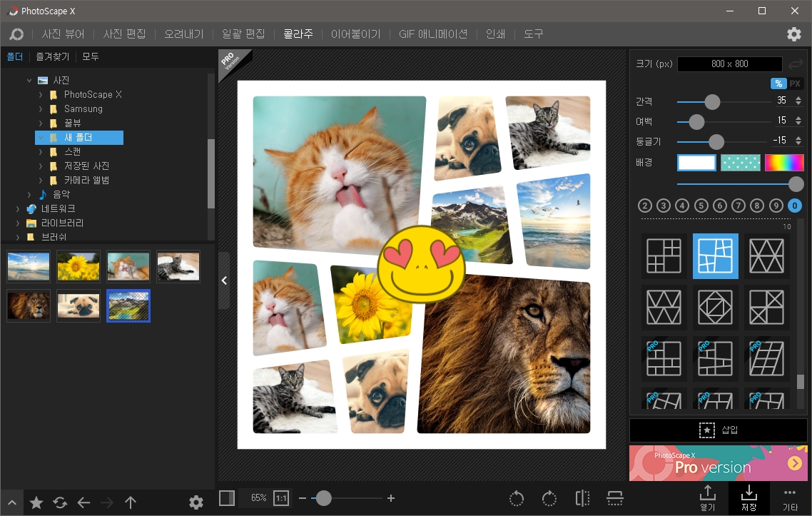The height and width of the screenshot is (516, 812).
Task: Open the 기타 more options icon
Action: click(790, 498)
